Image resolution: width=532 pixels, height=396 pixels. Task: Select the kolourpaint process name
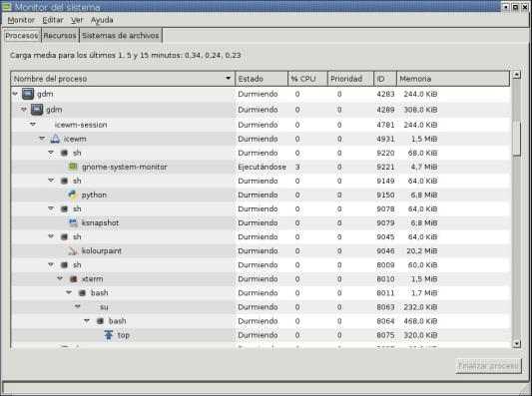[102, 251]
